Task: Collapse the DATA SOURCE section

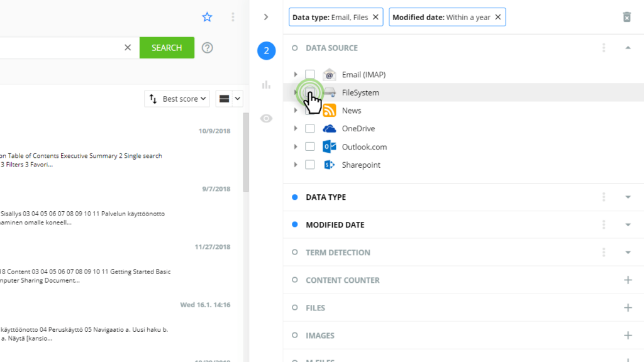Action: point(628,48)
